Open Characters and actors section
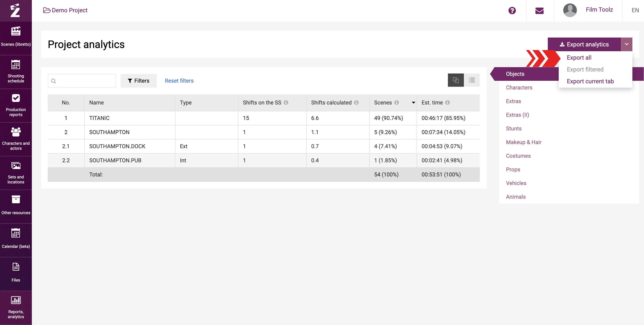 pyautogui.click(x=16, y=139)
